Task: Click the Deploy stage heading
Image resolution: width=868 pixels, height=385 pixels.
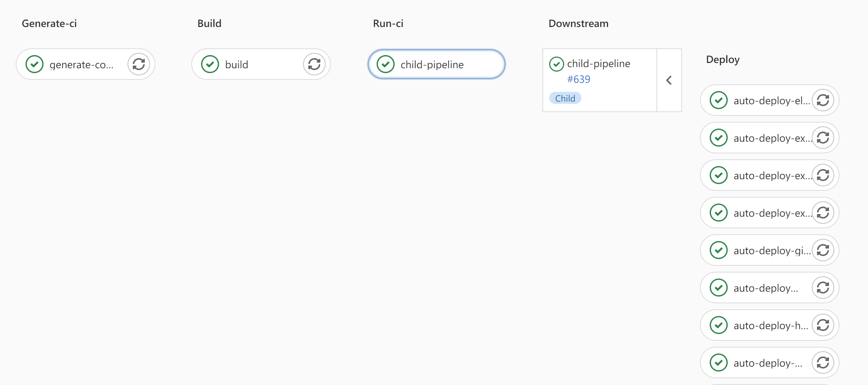Action: pyautogui.click(x=722, y=59)
